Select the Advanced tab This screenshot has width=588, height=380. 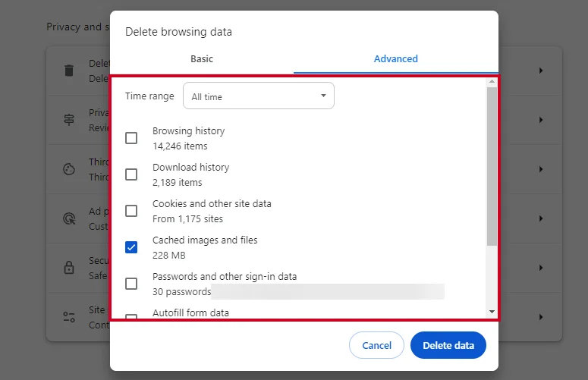(395, 58)
